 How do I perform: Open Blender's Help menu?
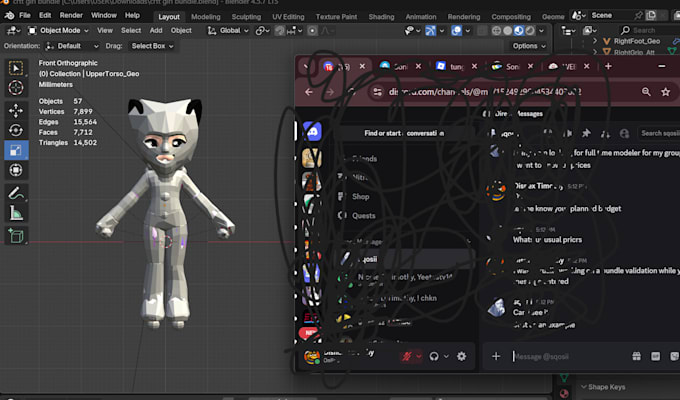(132, 16)
